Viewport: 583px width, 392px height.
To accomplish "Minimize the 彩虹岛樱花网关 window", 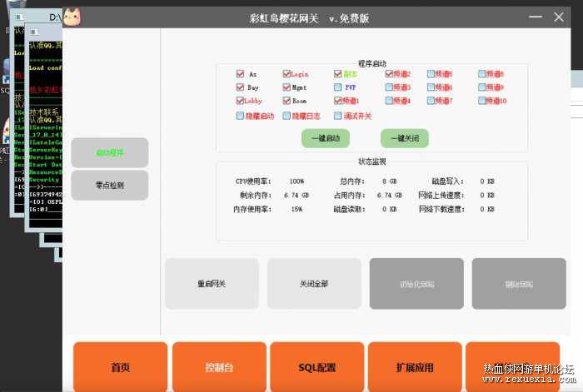I will point(534,17).
